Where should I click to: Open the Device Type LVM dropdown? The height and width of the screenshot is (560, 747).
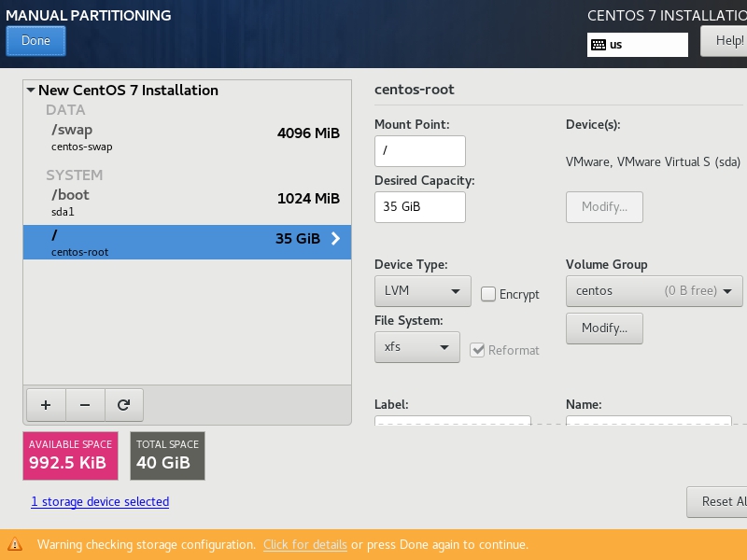[423, 291]
